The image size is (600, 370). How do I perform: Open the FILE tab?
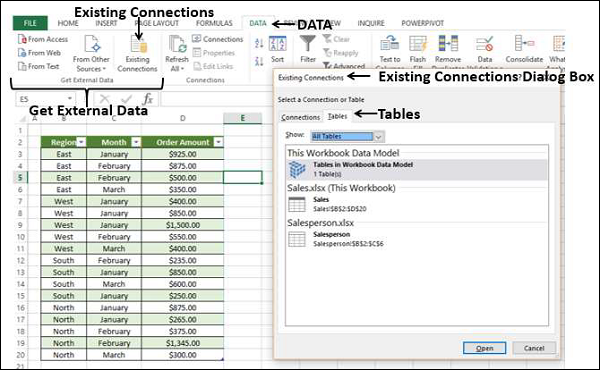pyautogui.click(x=30, y=23)
